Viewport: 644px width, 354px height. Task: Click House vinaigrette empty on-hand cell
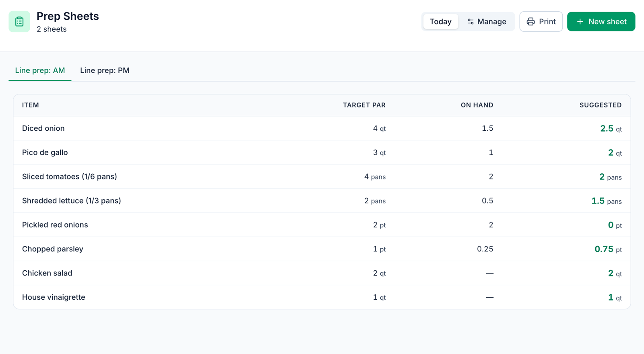[x=489, y=297]
